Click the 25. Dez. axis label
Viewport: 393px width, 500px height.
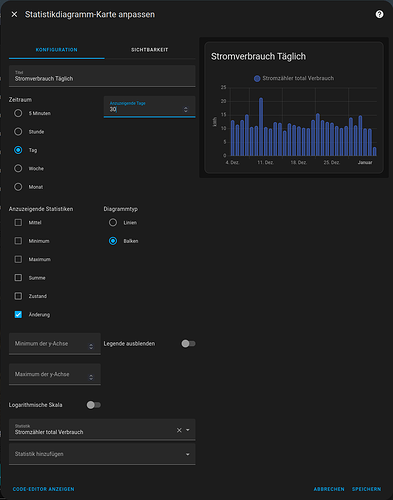click(332, 163)
